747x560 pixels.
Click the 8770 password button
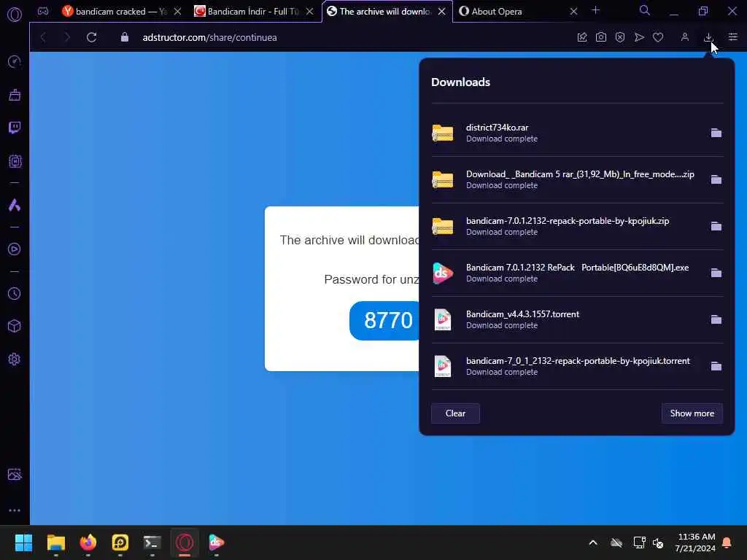pyautogui.click(x=384, y=321)
